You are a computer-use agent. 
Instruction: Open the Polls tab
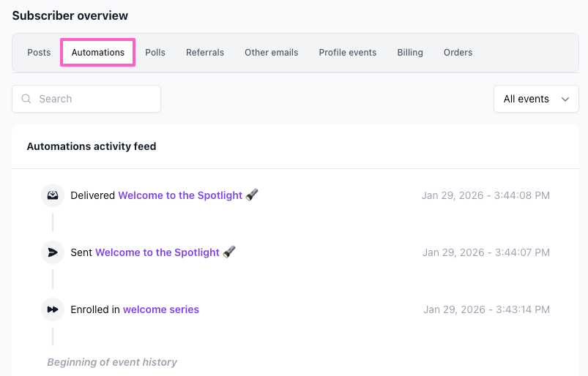coord(155,53)
